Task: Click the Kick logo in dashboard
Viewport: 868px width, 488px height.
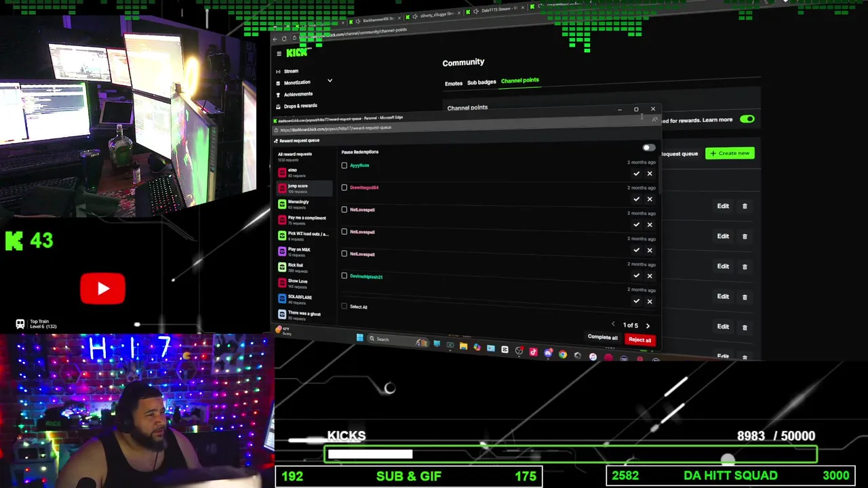Action: (296, 53)
